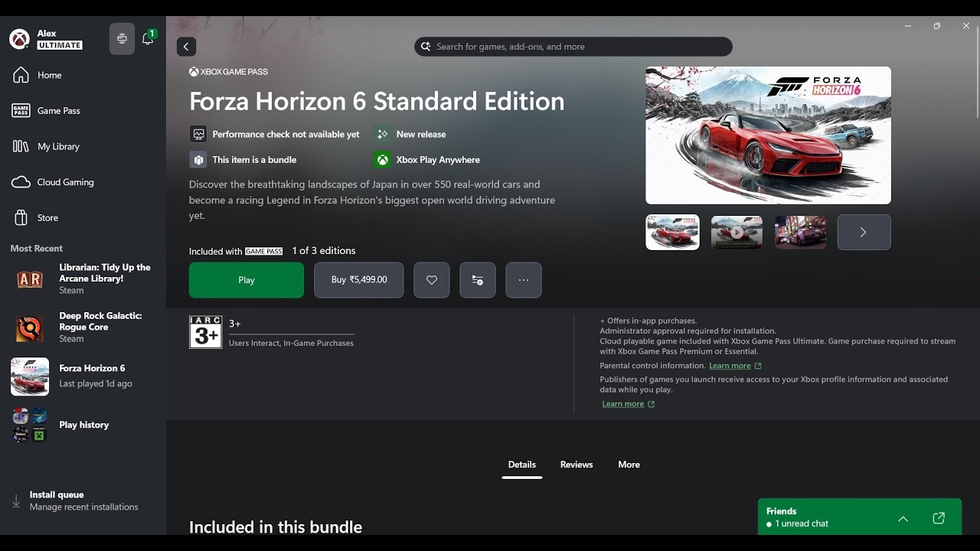Open the notifications bell

click(x=148, y=38)
